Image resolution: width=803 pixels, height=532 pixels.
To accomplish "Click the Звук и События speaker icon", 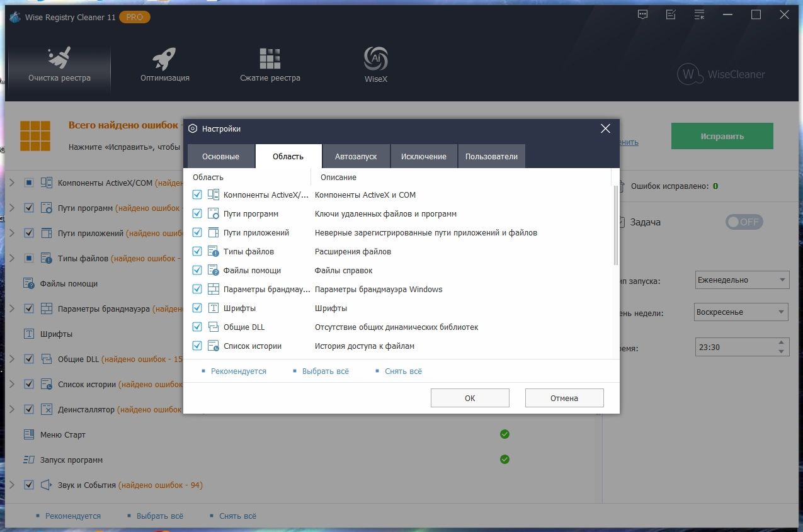I will click(47, 485).
